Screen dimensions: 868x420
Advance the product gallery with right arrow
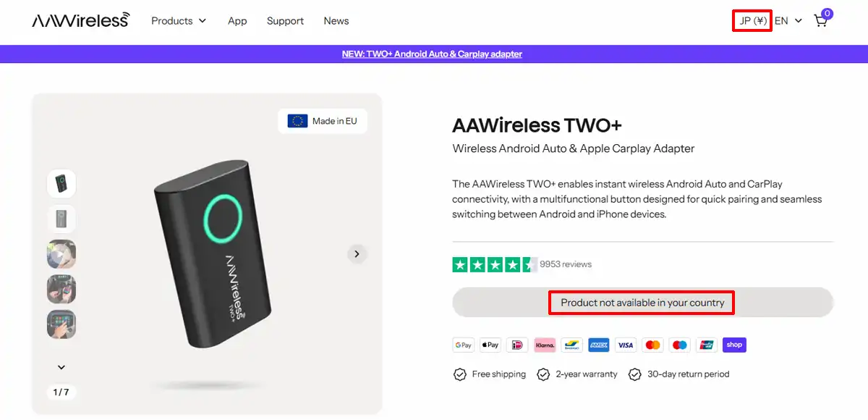click(357, 254)
